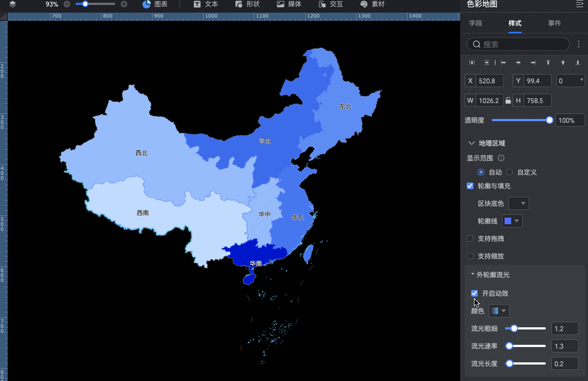The width and height of the screenshot is (588, 381).
Task: Open the more options dots beside search
Action: 579,44
